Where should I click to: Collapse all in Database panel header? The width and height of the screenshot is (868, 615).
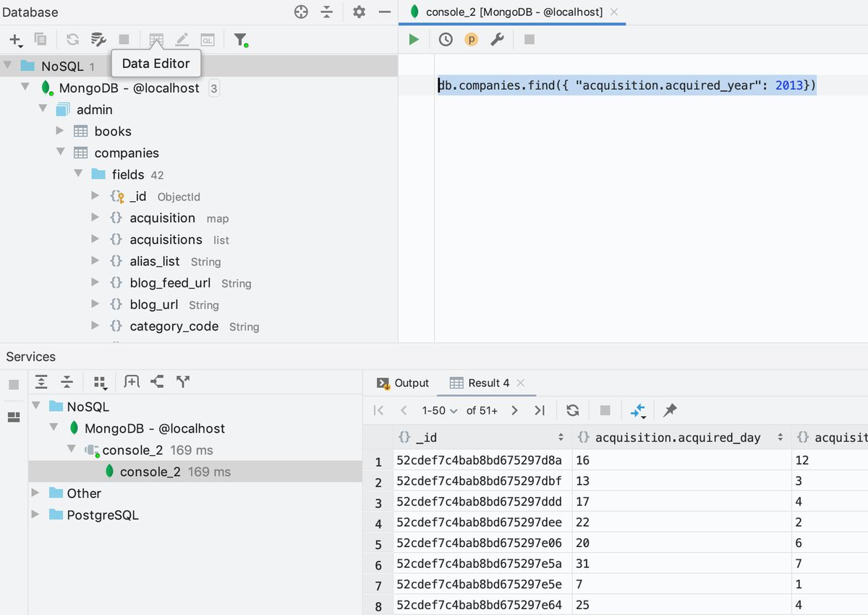[327, 12]
